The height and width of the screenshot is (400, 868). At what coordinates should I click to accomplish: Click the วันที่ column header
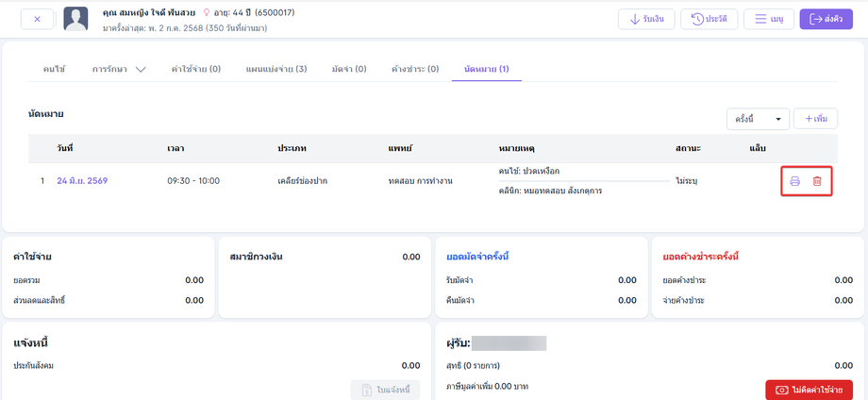tap(65, 148)
